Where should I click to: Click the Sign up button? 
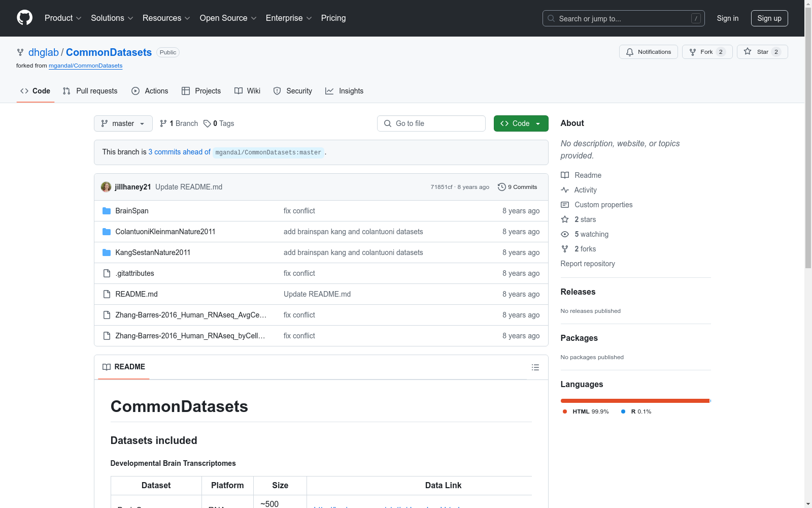[769, 18]
